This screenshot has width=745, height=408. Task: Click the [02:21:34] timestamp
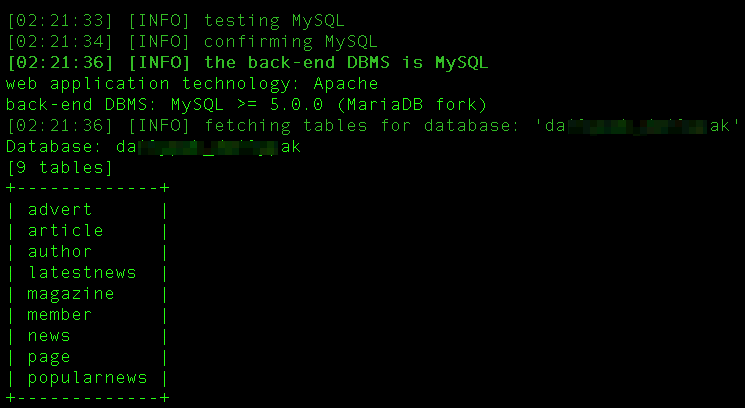coord(60,42)
